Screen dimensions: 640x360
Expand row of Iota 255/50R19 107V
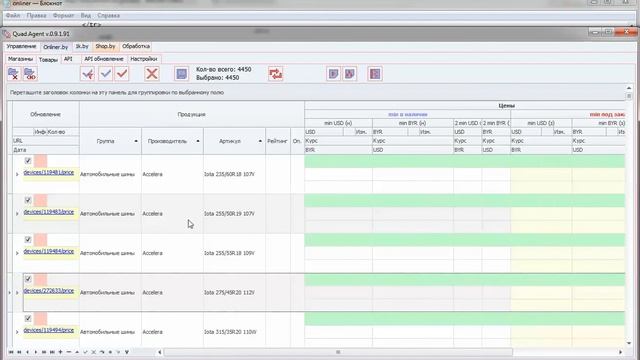pos(17,213)
